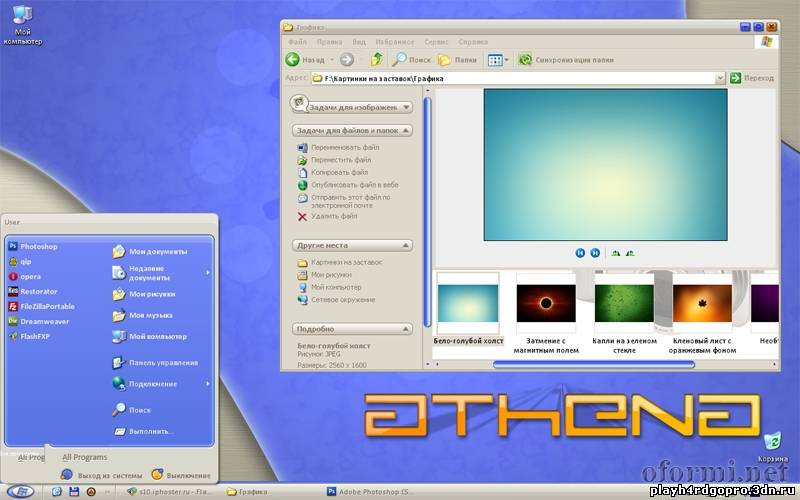Open the Правка menu
The width and height of the screenshot is (800, 500).
[x=329, y=42]
